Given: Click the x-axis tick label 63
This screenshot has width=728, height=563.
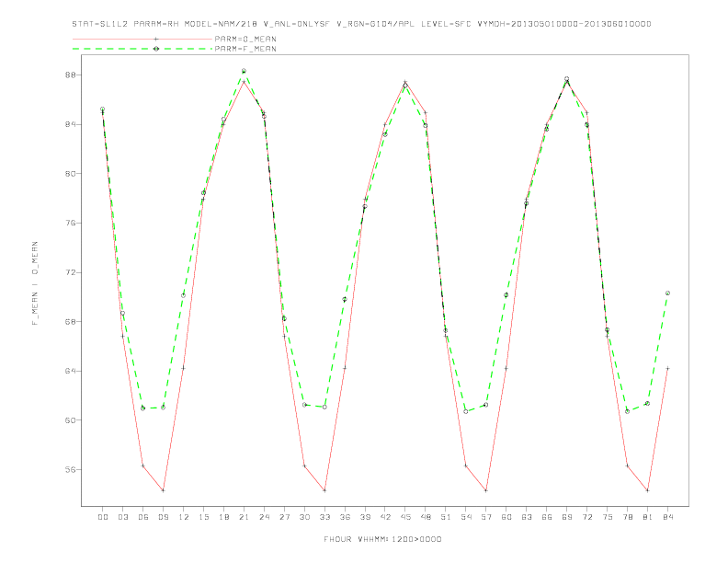Looking at the screenshot, I should point(527,517).
